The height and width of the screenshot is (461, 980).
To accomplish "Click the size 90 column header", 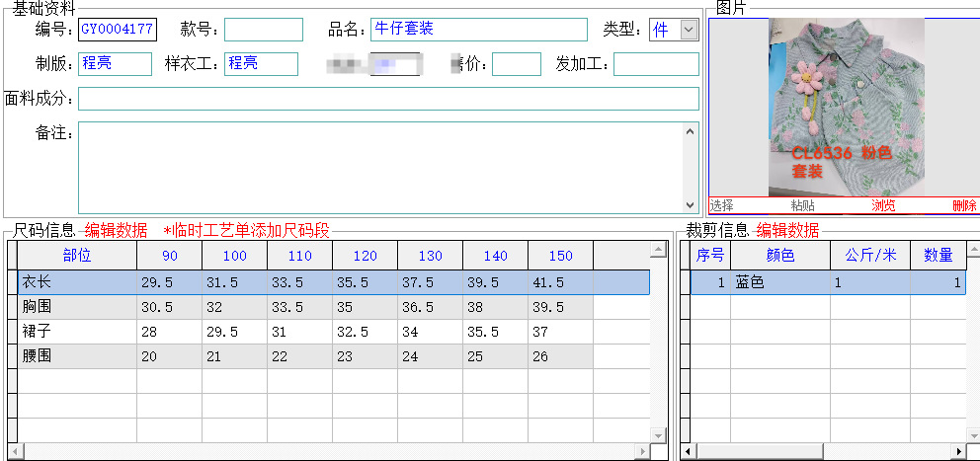I will point(169,256).
